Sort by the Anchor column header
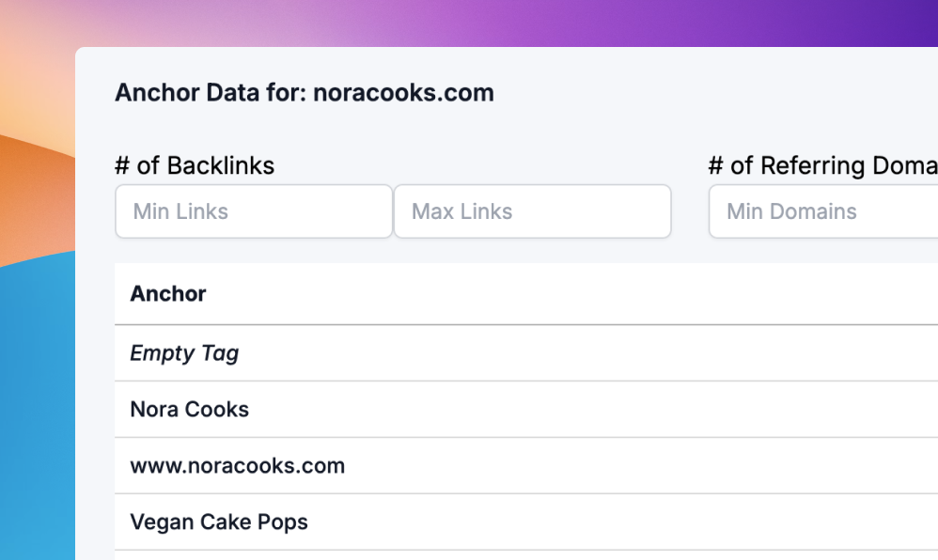This screenshot has height=560, width=938. (x=168, y=294)
